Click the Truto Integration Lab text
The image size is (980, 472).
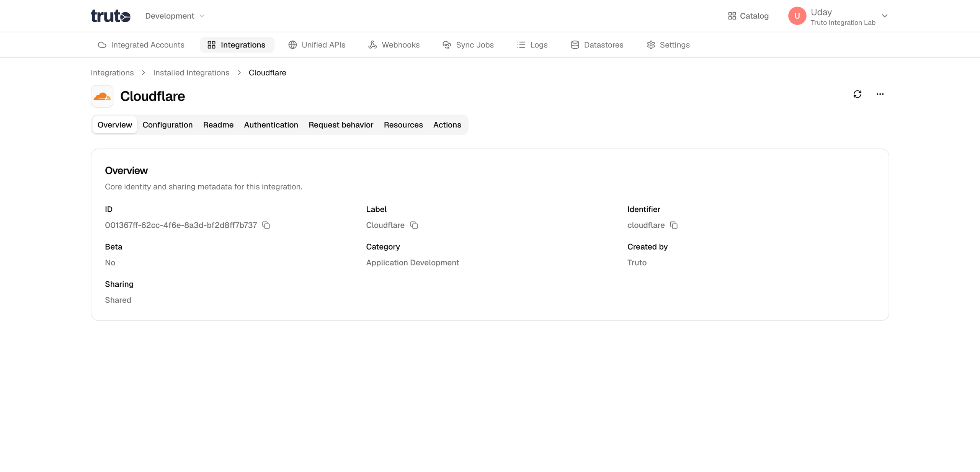[843, 23]
